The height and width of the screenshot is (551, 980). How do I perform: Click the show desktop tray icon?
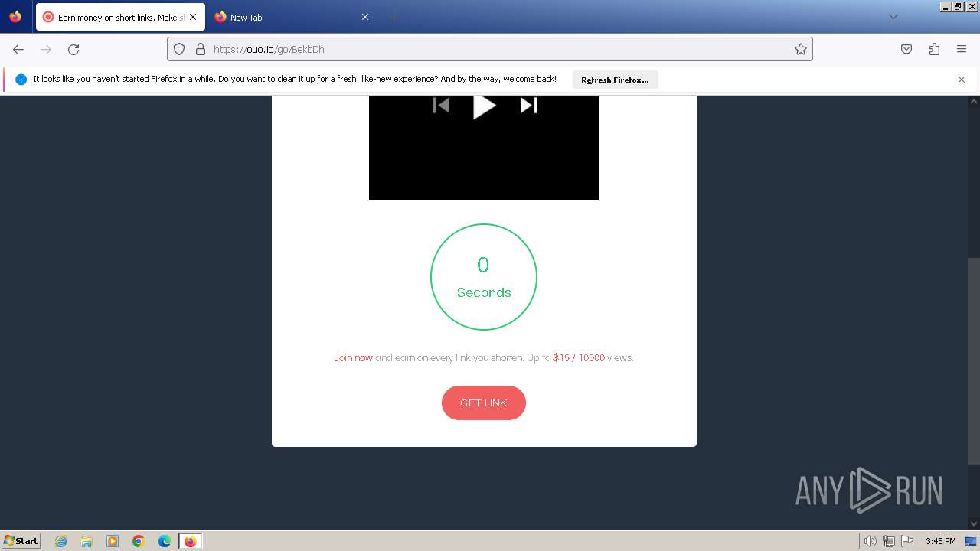[x=971, y=541]
